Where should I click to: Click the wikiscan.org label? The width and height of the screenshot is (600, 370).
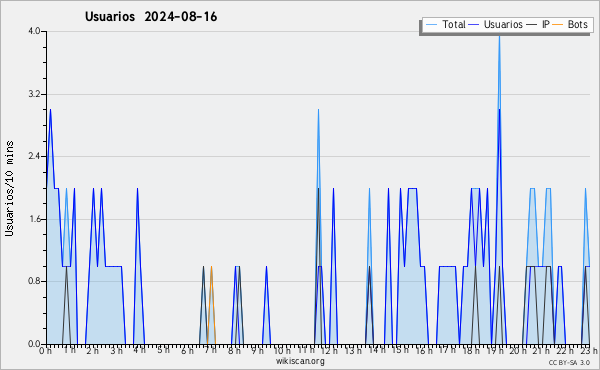click(x=300, y=361)
